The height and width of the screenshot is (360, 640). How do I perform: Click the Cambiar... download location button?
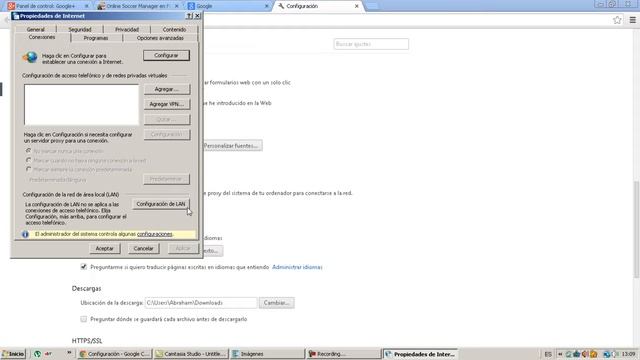[276, 303]
